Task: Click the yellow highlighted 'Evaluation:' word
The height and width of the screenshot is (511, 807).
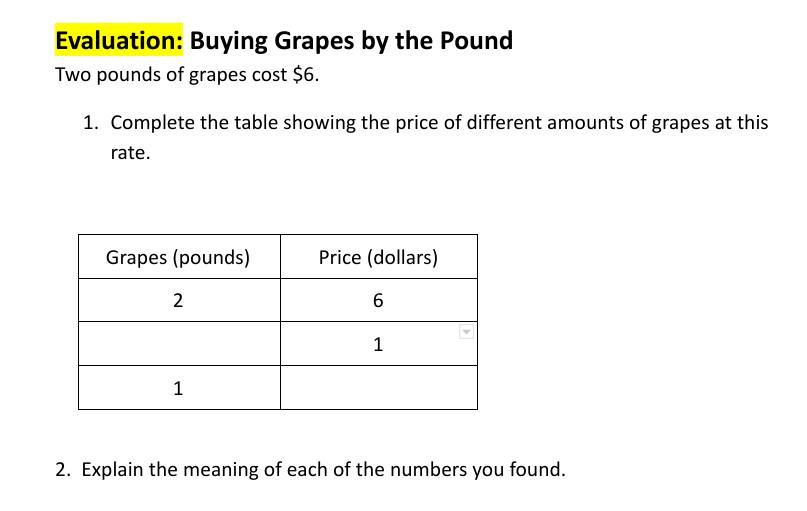Action: tap(119, 40)
